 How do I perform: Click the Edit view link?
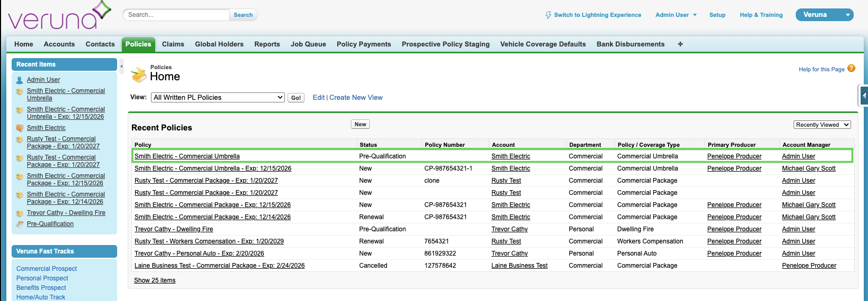point(319,98)
